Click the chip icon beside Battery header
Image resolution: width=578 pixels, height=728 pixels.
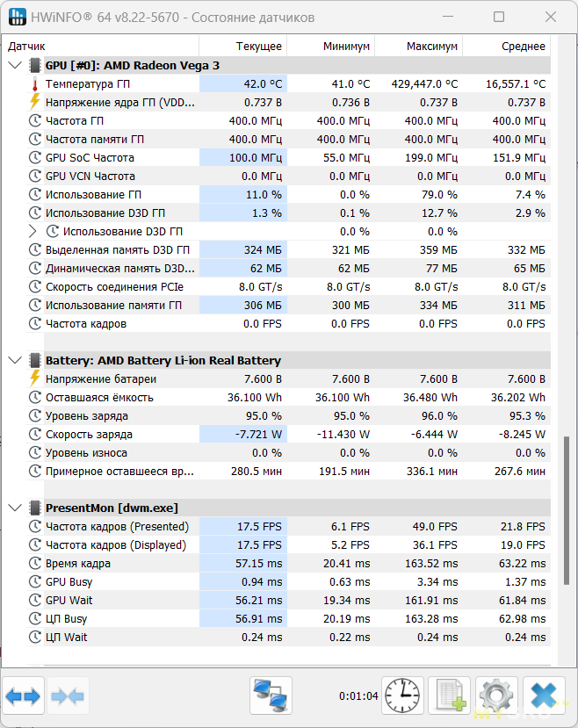[x=35, y=361]
